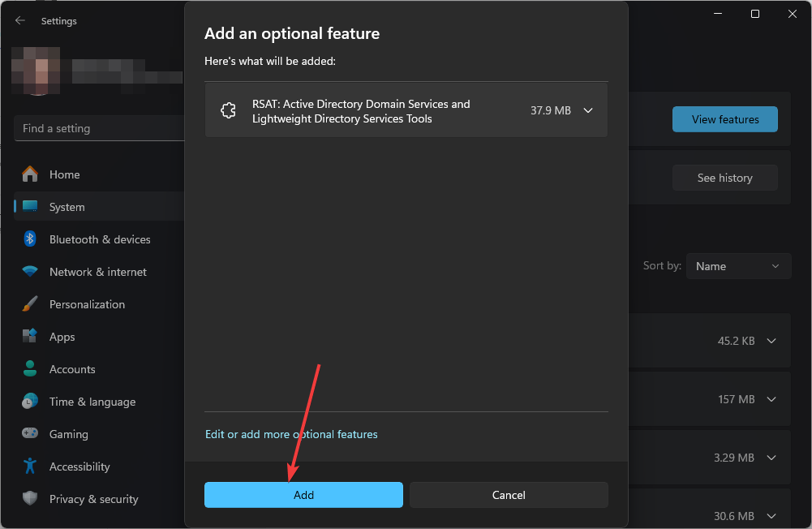
Task: Expand the RSAT Active Directory feature details
Action: [589, 111]
